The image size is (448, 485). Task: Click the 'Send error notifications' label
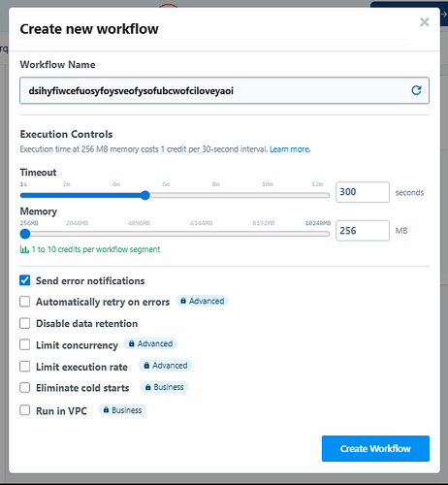pos(90,280)
